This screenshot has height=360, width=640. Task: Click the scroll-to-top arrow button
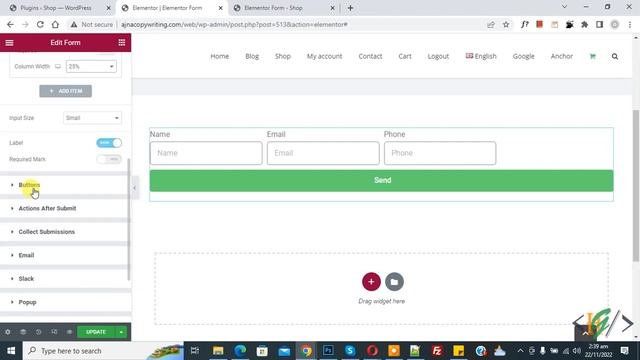coord(585,333)
